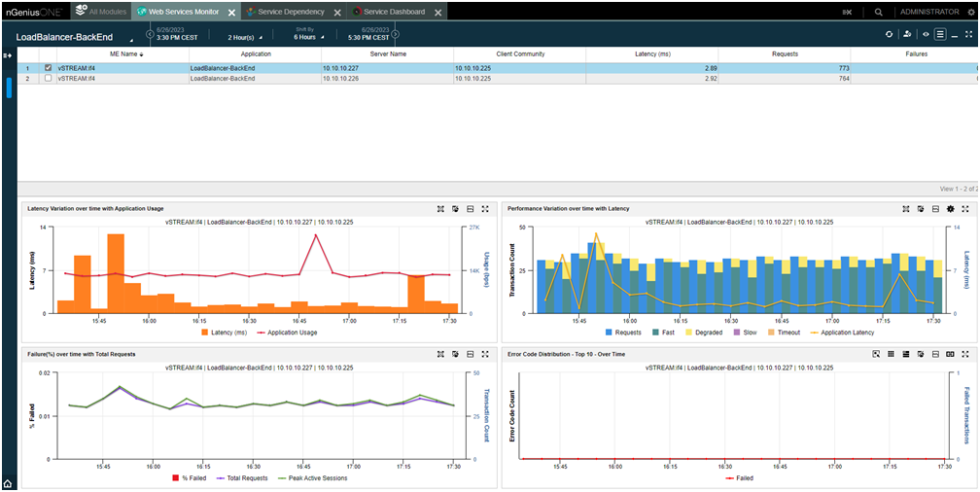Maximize the Error Code Distribution panel
Image resolution: width=980 pixels, height=492 pixels.
point(965,354)
